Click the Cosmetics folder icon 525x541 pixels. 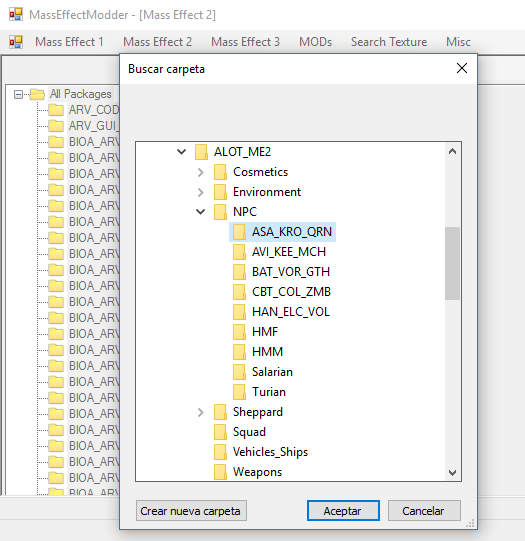point(220,172)
